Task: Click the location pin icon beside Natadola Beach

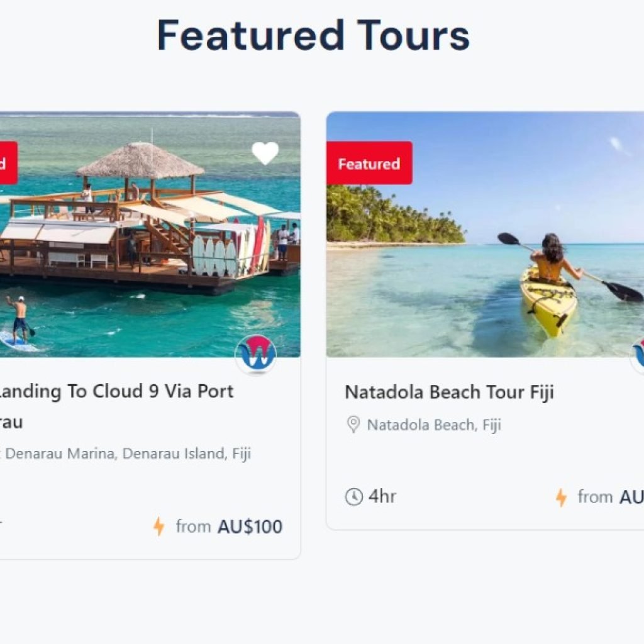Action: tap(353, 425)
